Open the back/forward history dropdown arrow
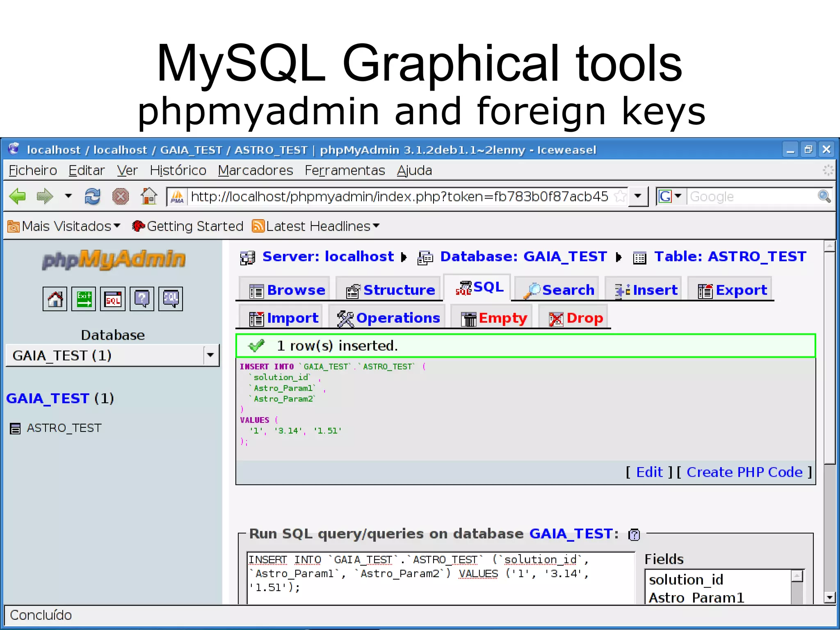This screenshot has height=630, width=840. point(68,196)
